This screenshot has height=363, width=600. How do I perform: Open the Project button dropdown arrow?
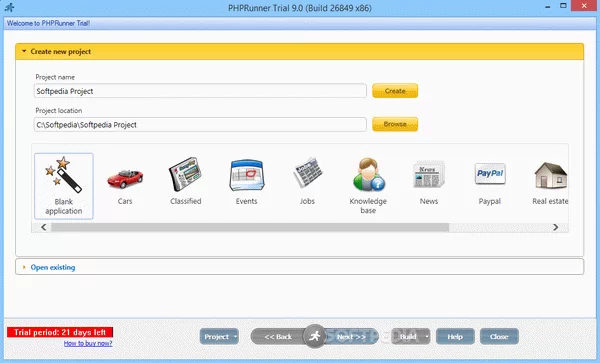tap(235, 337)
